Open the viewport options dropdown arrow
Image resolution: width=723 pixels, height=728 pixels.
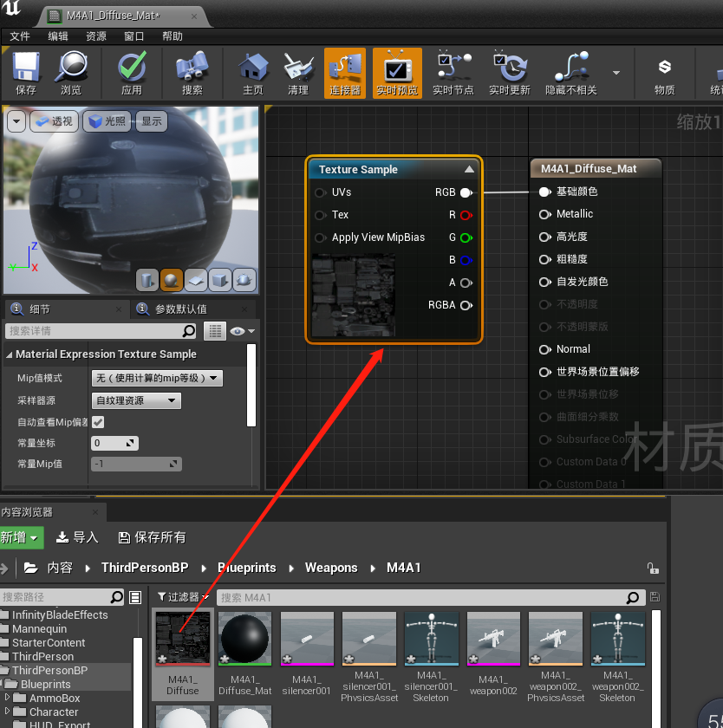[16, 121]
